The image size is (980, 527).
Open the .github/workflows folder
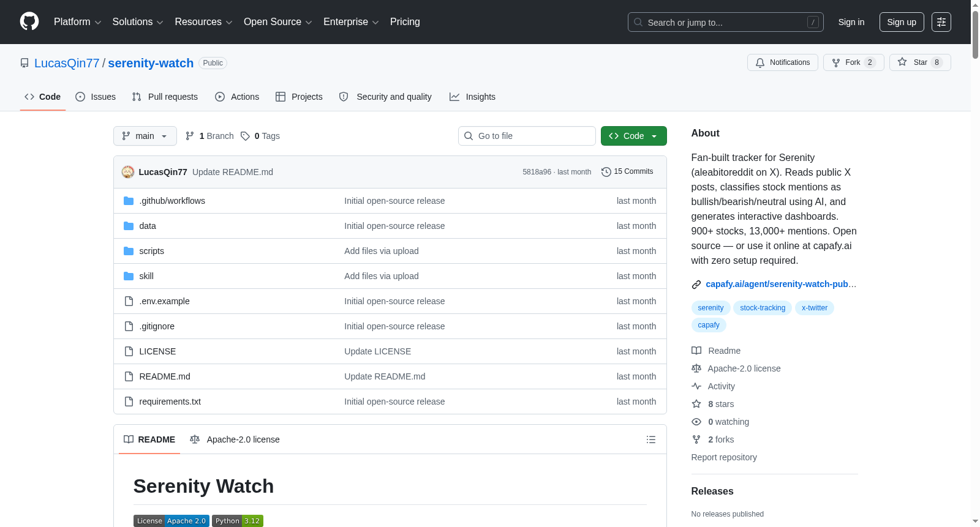[172, 201]
